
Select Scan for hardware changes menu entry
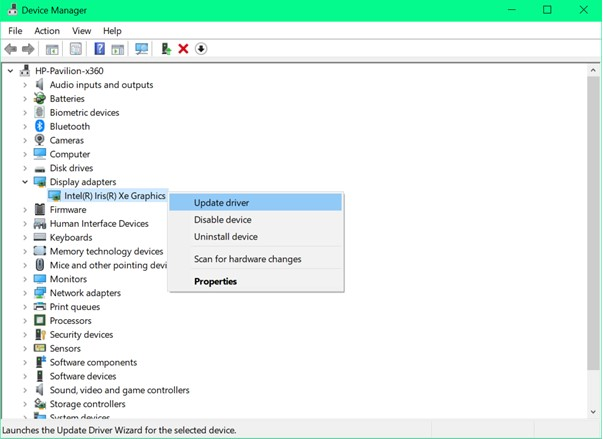(x=255, y=259)
